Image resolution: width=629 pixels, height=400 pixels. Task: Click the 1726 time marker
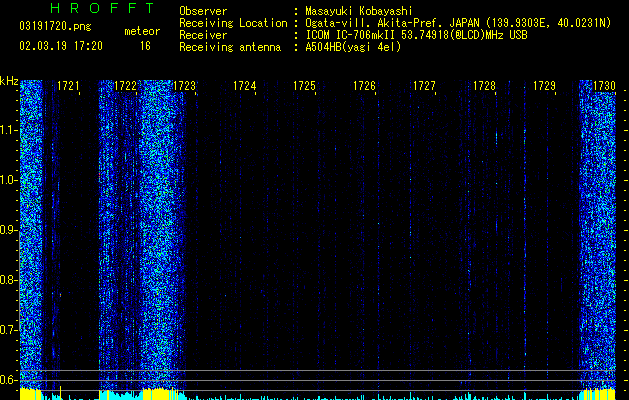coord(364,86)
